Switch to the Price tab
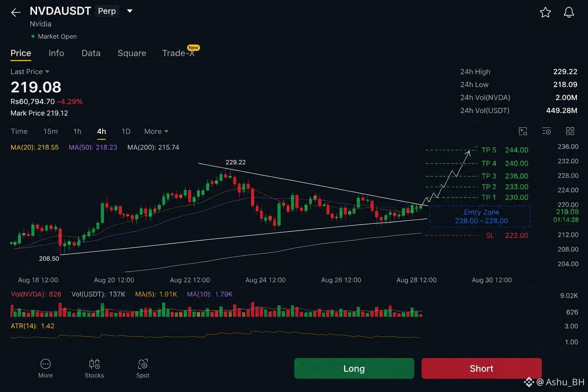The height and width of the screenshot is (392, 588). click(21, 53)
